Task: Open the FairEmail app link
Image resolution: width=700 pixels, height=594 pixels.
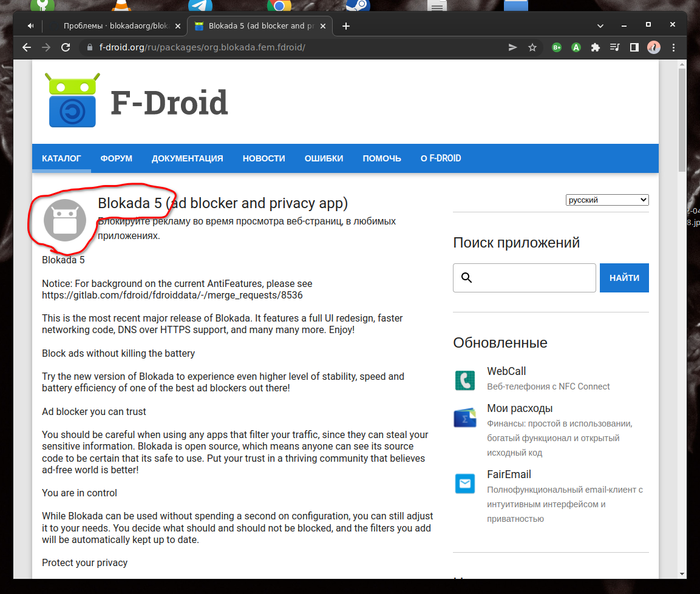Action: coord(509,474)
